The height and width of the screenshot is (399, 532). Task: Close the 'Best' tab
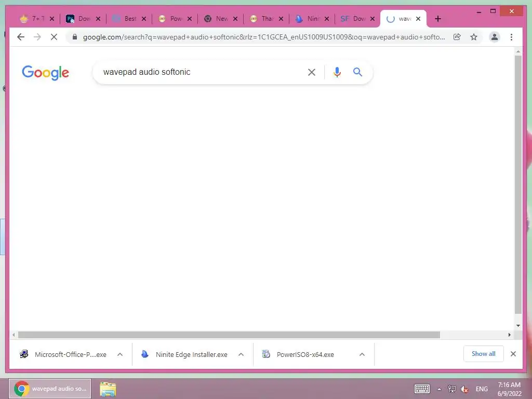click(x=144, y=19)
